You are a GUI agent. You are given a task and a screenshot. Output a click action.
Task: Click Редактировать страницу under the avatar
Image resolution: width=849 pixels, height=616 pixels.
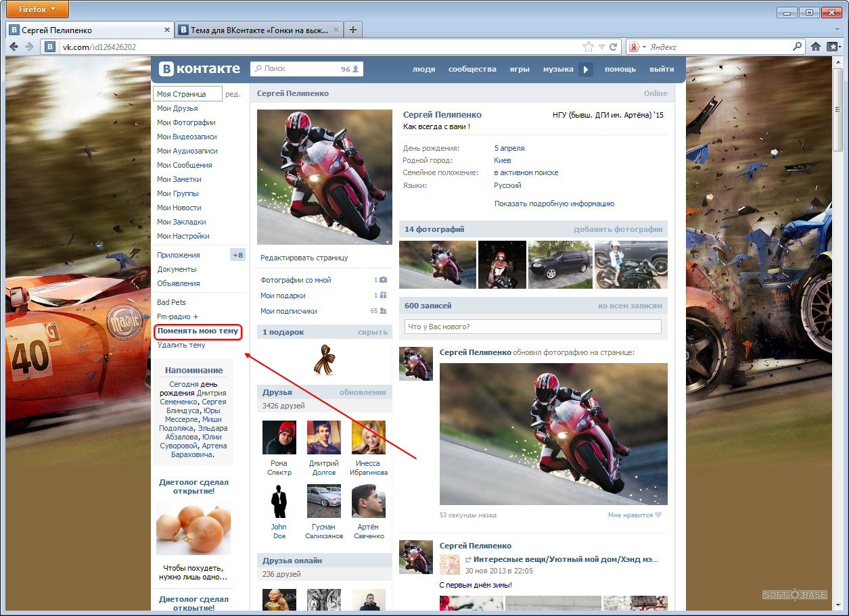click(x=304, y=258)
